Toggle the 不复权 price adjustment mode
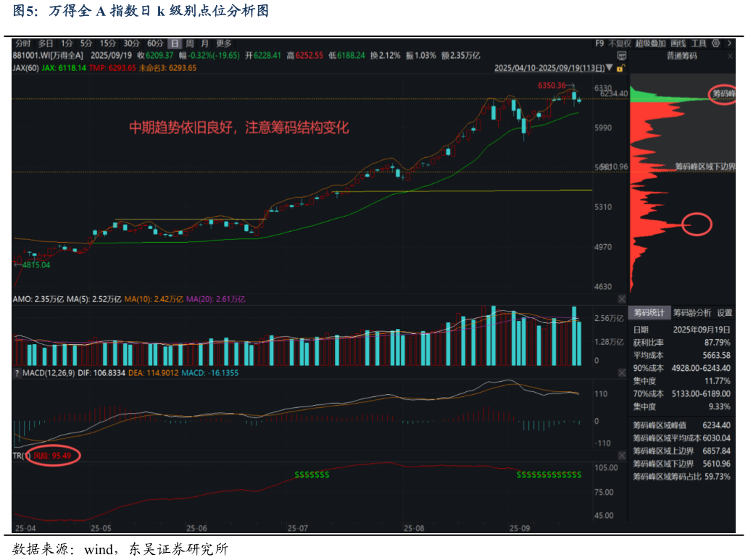Viewport: 748px width, 560px height. [x=620, y=43]
